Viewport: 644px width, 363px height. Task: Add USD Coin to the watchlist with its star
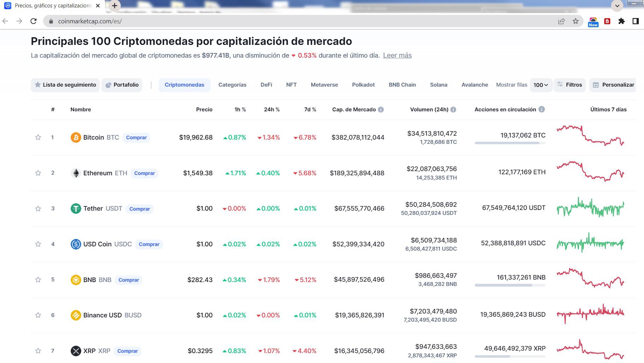38,244
